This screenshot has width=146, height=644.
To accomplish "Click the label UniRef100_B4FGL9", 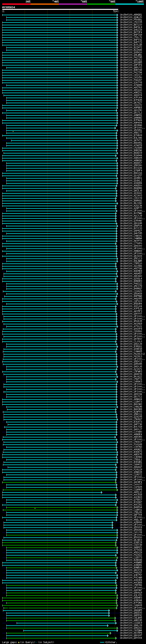I will coord(131,27).
